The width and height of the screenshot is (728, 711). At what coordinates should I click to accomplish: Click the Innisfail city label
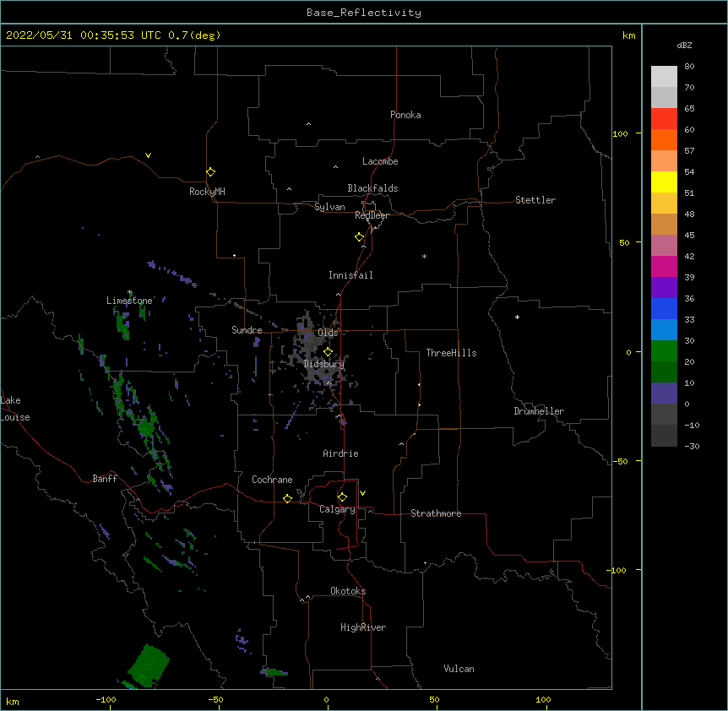point(350,275)
